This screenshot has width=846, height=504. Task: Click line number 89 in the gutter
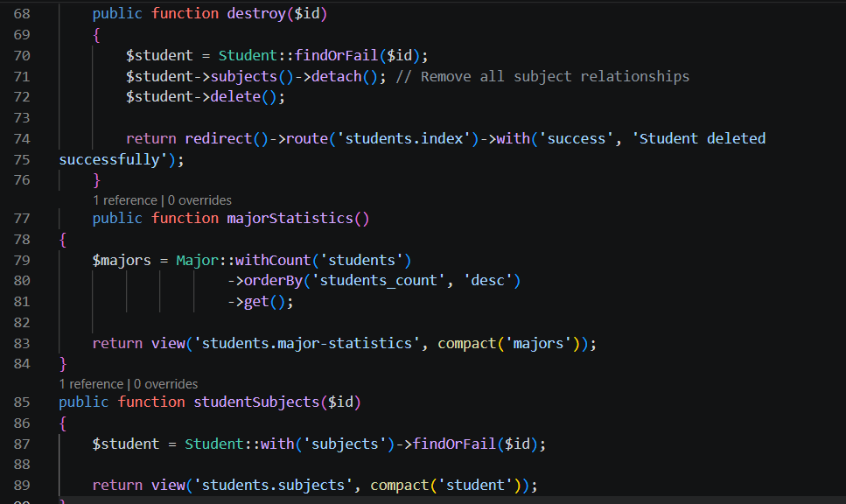[x=22, y=485]
